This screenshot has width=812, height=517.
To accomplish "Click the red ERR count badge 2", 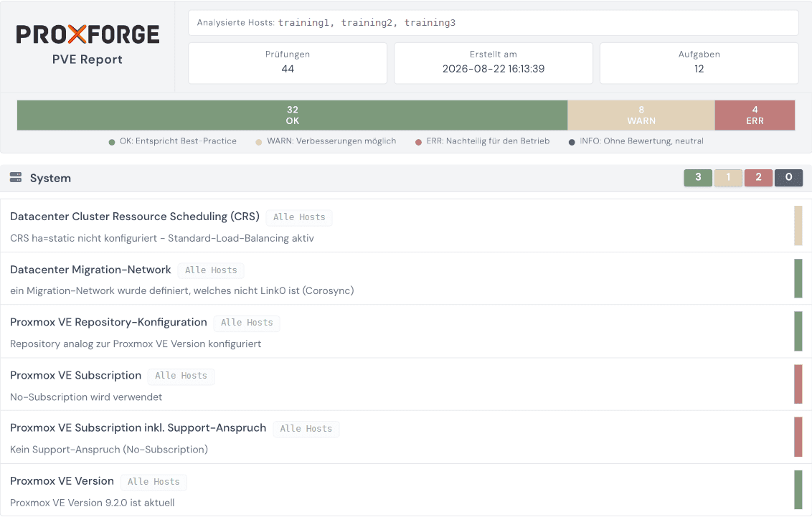I will 758,178.
